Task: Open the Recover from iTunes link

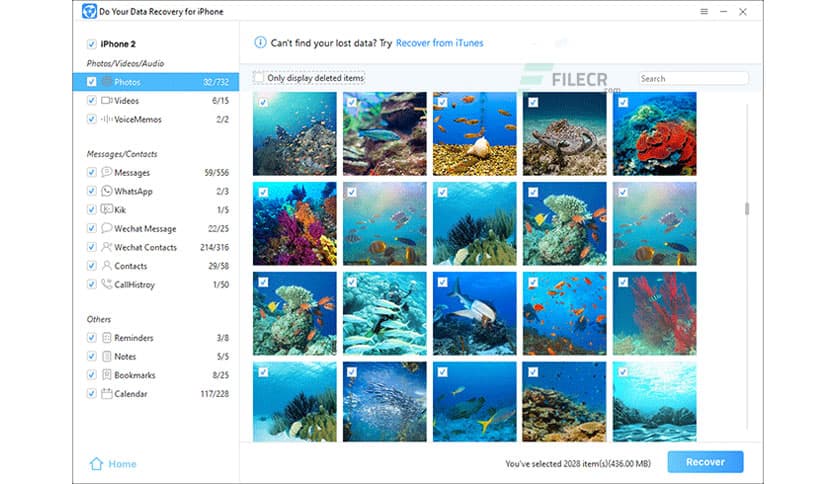Action: 439,43
